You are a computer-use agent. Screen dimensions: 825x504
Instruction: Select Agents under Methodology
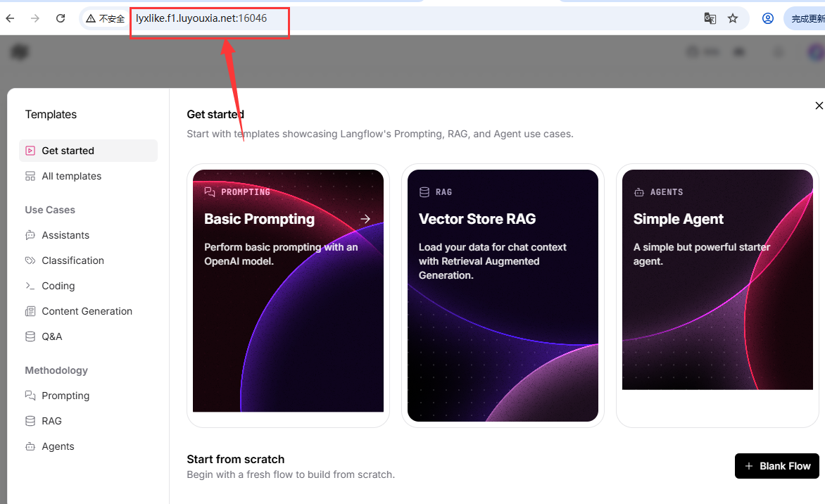(x=89, y=446)
